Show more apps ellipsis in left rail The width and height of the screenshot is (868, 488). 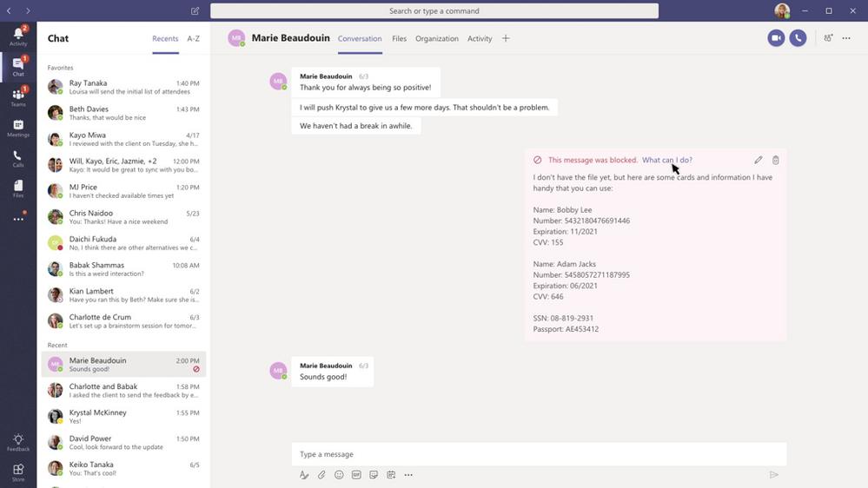click(x=18, y=219)
